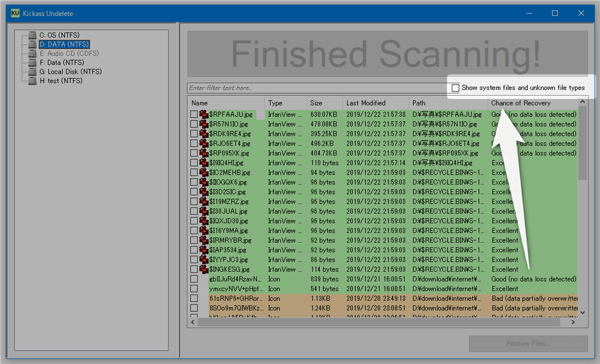Select C: OS (NTFS) drive in tree

(x=60, y=35)
